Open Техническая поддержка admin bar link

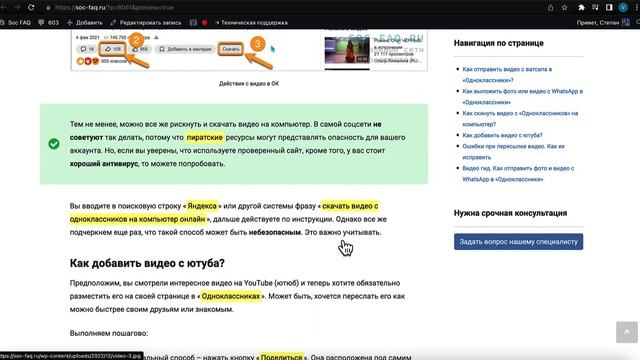251,22
